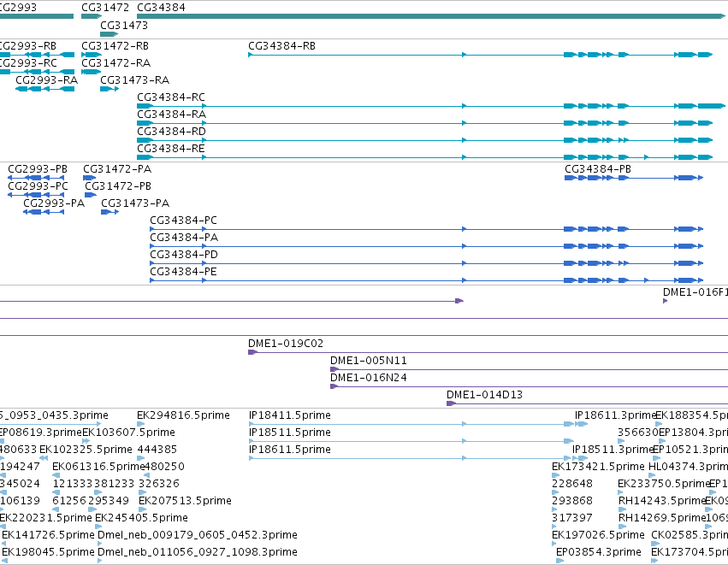The height and width of the screenshot is (565, 728).
Task: Select transcript CG34384-RB label
Action: point(281,46)
